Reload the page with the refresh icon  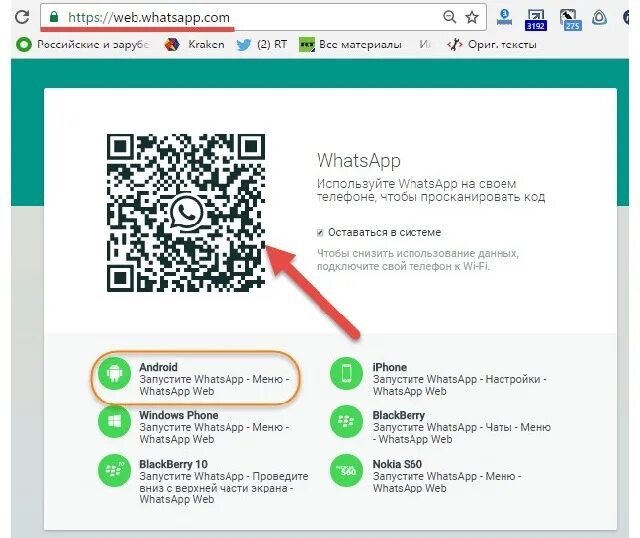pos(22,17)
